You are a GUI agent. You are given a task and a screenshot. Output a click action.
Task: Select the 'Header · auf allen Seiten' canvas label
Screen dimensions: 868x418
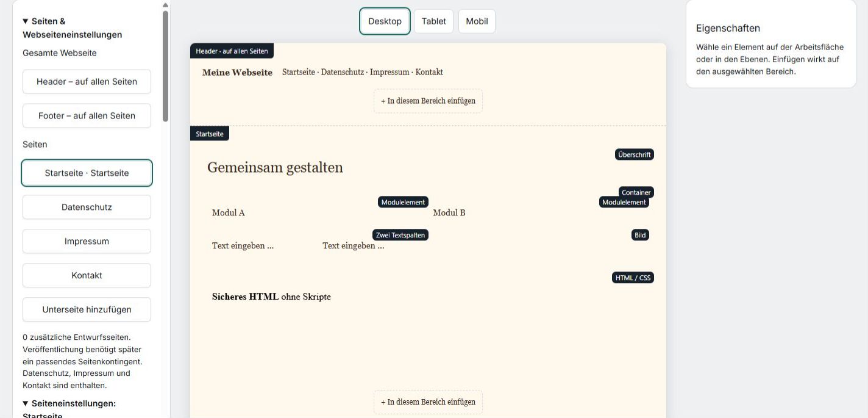click(232, 51)
